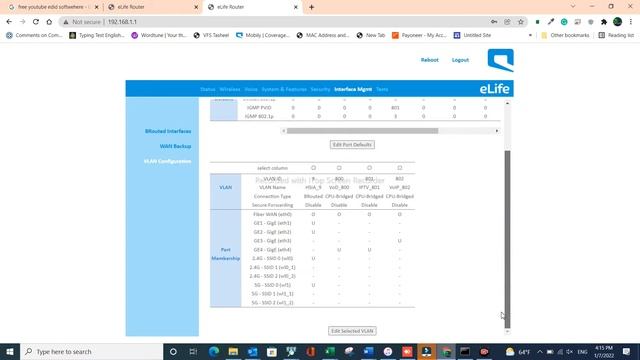Open the Chrome icon in taskbar
640x360 pixels.
pos(446,351)
